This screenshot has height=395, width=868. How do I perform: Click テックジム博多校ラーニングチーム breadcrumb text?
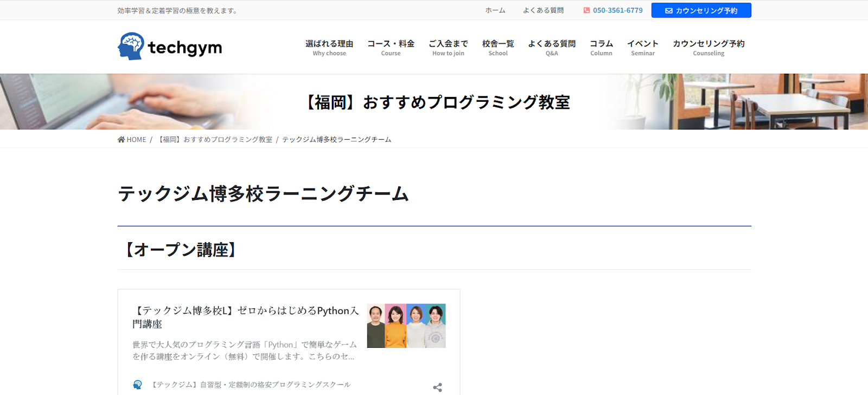point(336,140)
